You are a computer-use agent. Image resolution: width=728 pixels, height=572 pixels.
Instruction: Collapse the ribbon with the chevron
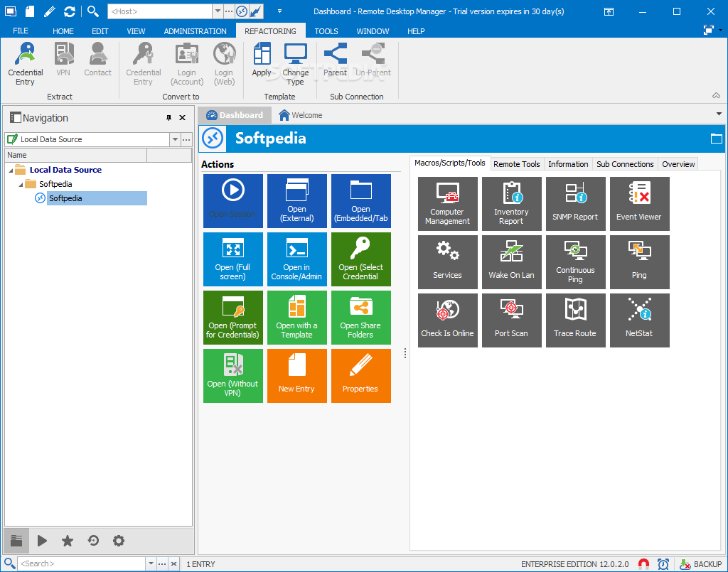click(717, 95)
